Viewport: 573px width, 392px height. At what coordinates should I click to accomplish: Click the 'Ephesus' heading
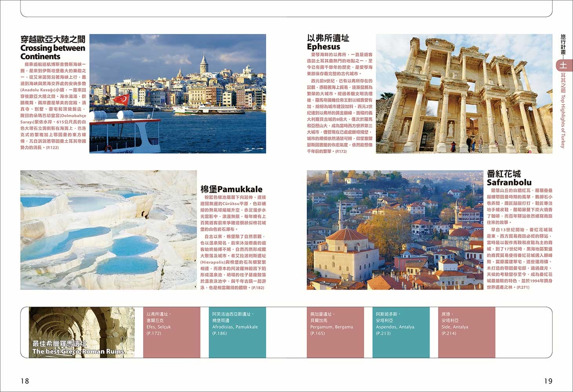tap(323, 47)
